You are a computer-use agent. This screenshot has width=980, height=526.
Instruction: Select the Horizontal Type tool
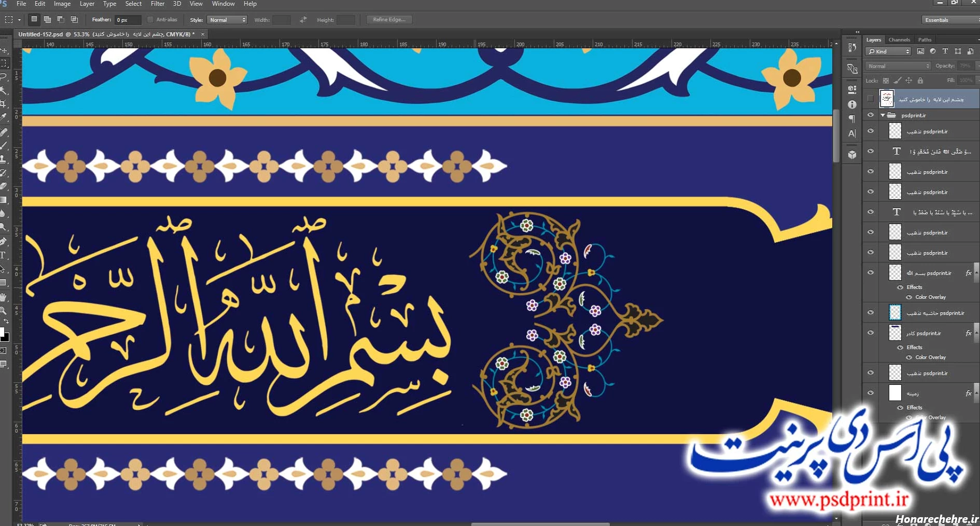(x=5, y=255)
